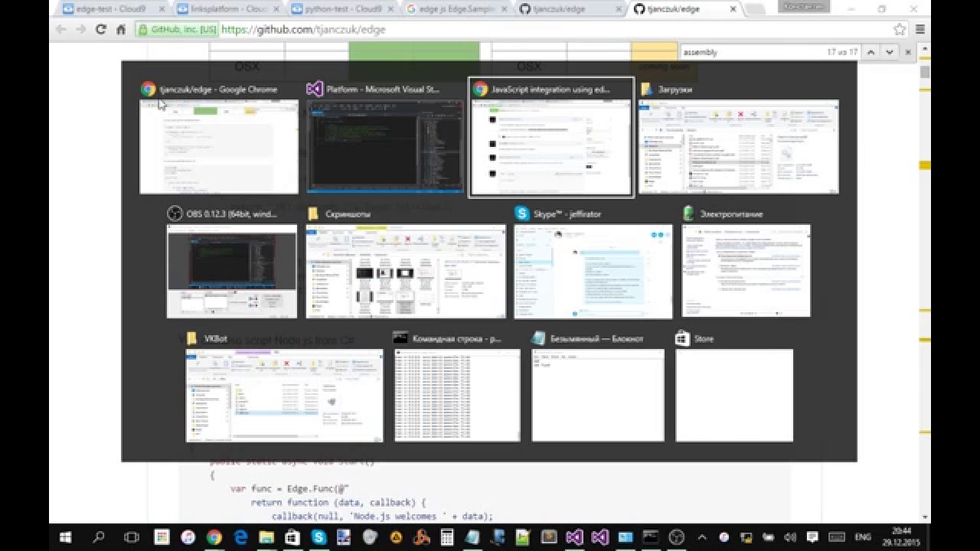This screenshot has height=551, width=980.
Task: Open the Store icon on the taskbar
Action: click(292, 537)
